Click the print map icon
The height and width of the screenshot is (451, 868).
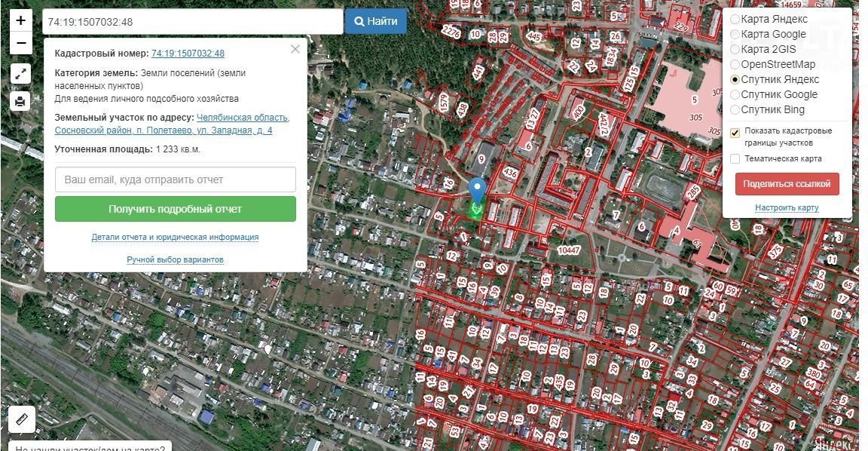(21, 100)
